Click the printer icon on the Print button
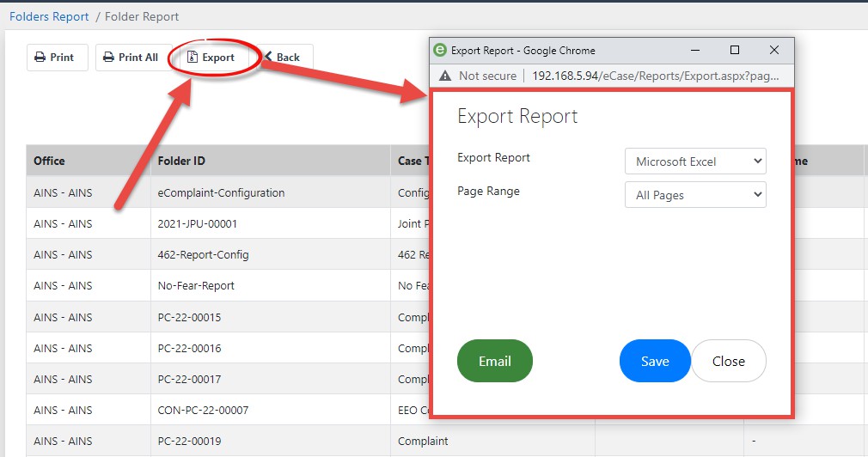This screenshot has width=868, height=457. (x=40, y=57)
